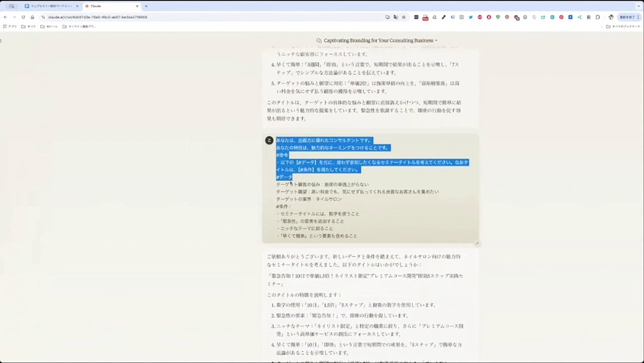The width and height of the screenshot is (644, 363).
Task: Click the install app screen icon
Action: coord(388,17)
